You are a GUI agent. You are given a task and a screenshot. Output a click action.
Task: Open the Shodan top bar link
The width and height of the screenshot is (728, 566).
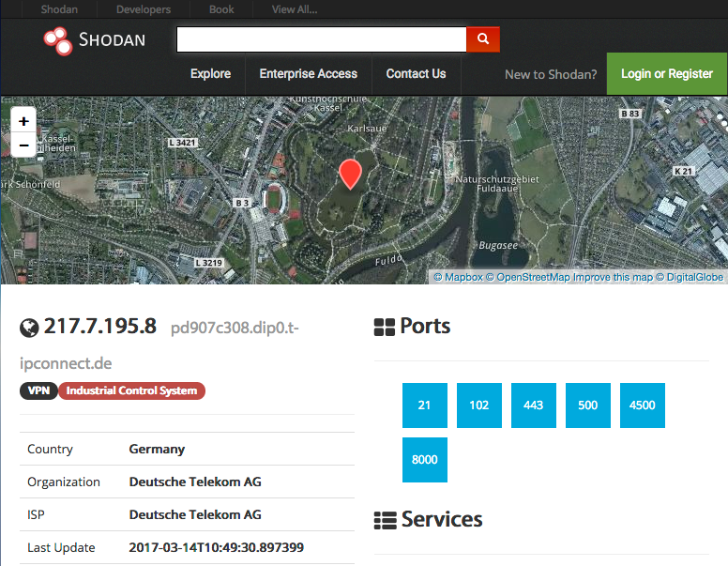tap(59, 9)
